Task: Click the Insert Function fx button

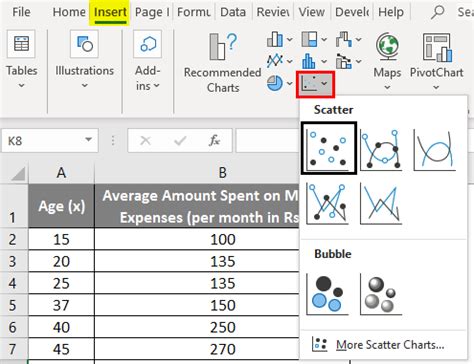Action: point(214,140)
